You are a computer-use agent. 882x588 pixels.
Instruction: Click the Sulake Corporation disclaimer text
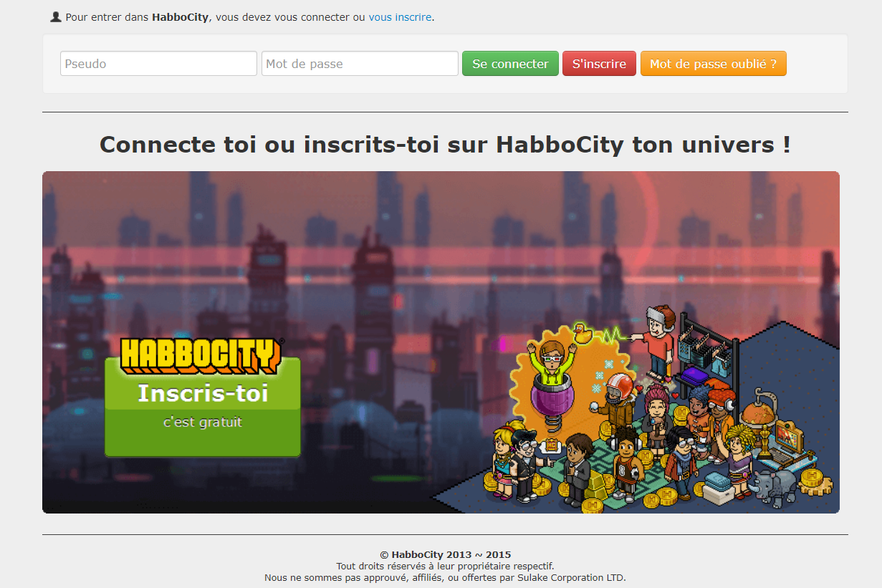[445, 577]
